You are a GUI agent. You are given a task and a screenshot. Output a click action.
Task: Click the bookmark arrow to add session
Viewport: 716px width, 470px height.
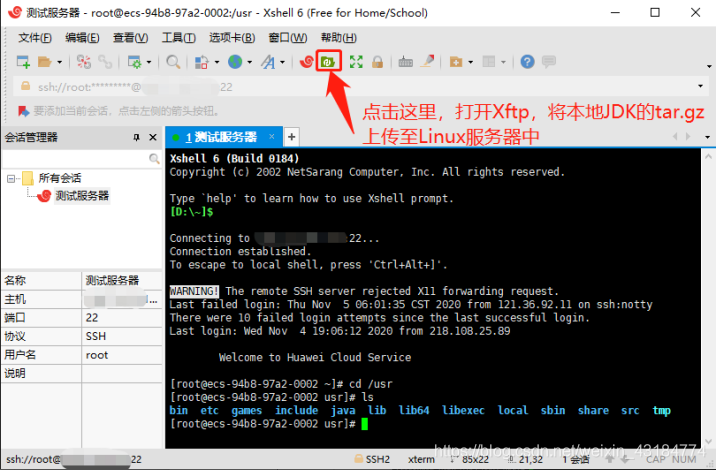tap(23, 111)
